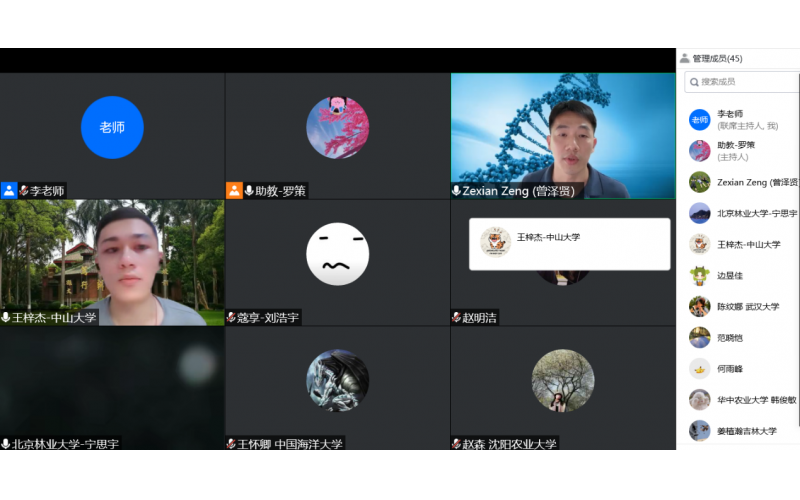Click the dragon avatar of 王怀卿

click(337, 380)
